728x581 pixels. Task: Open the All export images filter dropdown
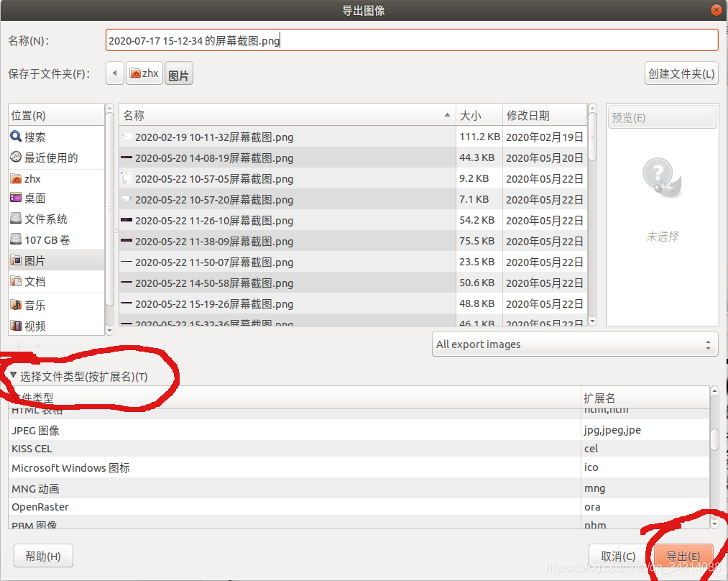pos(575,344)
